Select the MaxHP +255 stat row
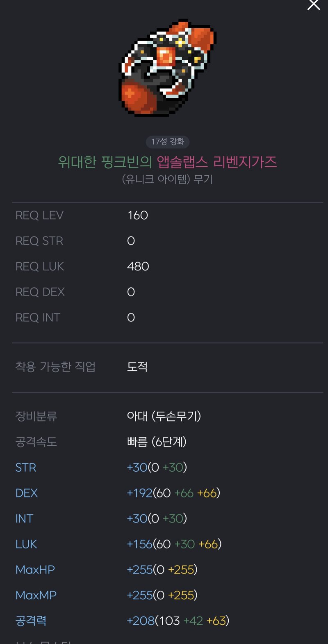This screenshot has height=644, width=328. click(167, 570)
